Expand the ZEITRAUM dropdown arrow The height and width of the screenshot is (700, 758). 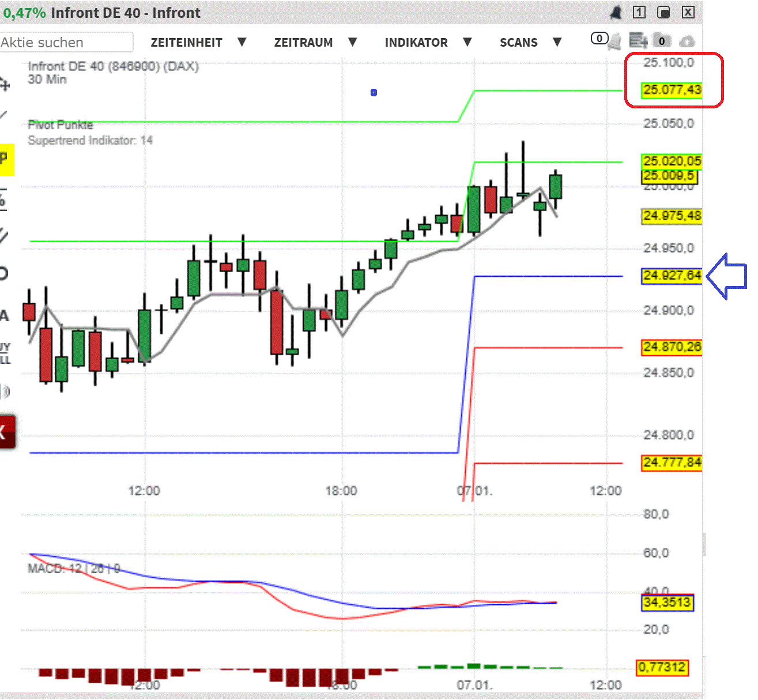pyautogui.click(x=353, y=42)
